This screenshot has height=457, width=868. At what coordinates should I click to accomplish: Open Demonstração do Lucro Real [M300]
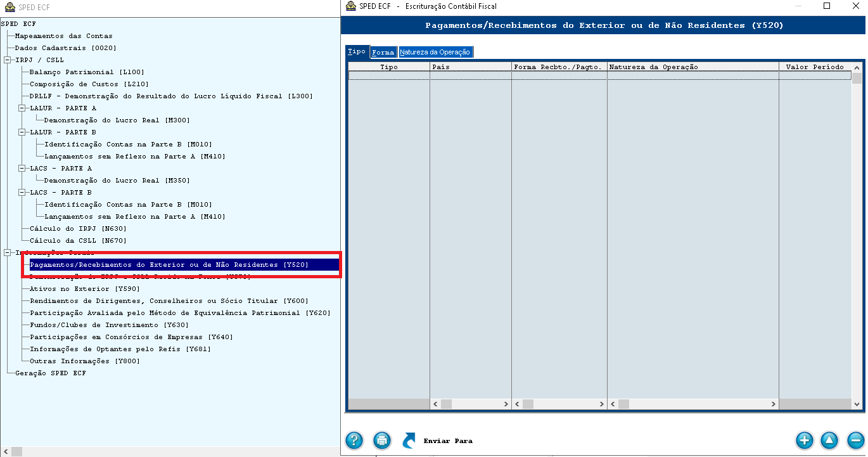click(117, 120)
